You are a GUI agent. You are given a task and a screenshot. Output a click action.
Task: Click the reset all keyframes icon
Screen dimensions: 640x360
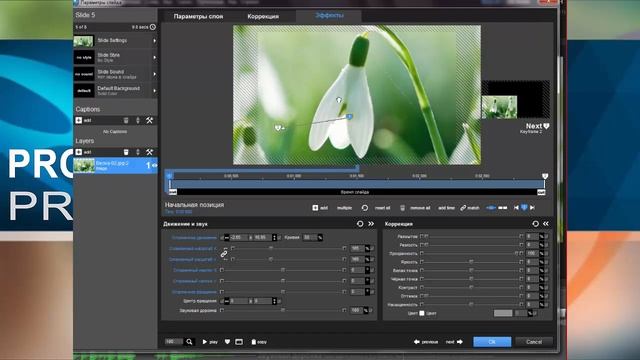tap(364, 208)
